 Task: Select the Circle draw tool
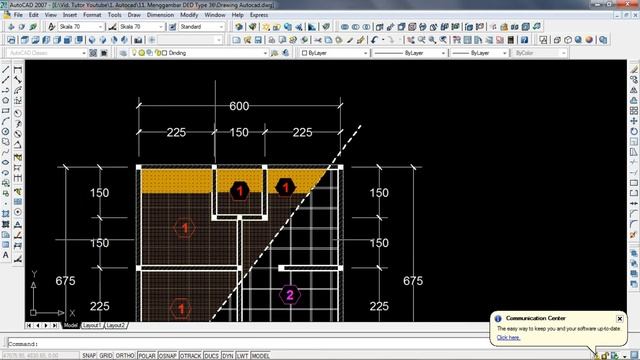(6, 131)
